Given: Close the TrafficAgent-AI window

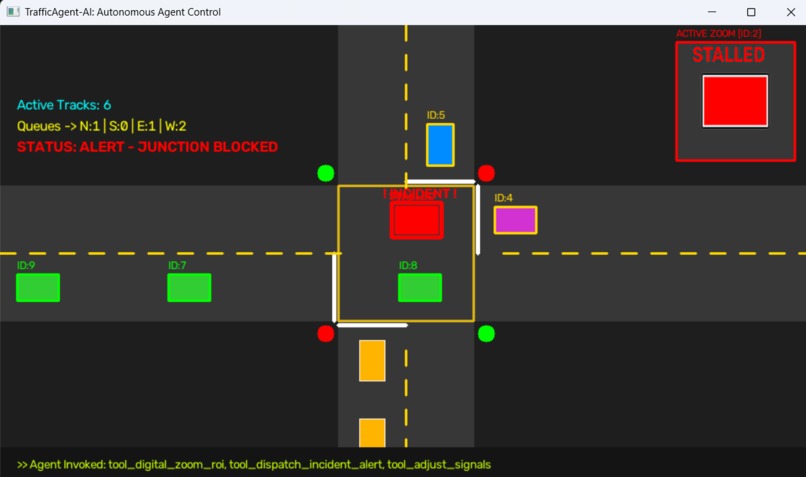Looking at the screenshot, I should point(791,12).
